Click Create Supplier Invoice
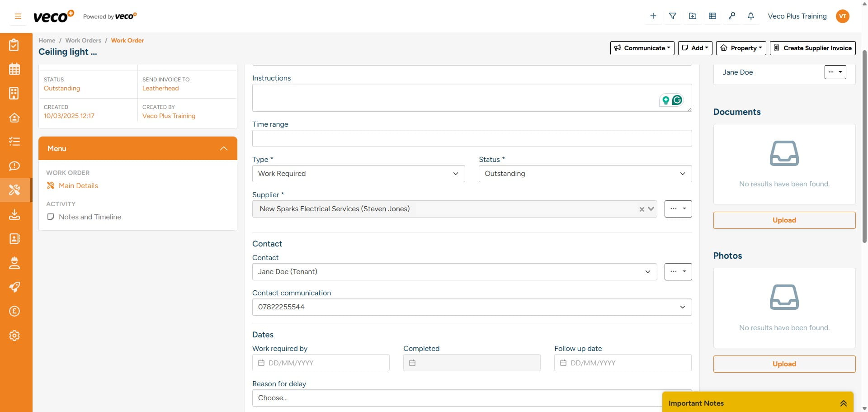Screen dimensions: 868x412 point(812,48)
